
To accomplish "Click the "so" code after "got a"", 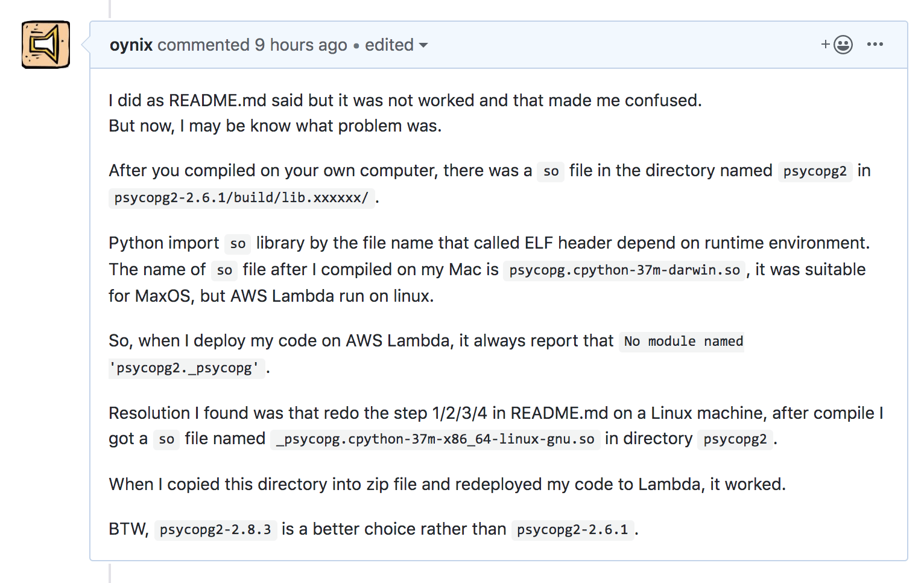I will 166,439.
